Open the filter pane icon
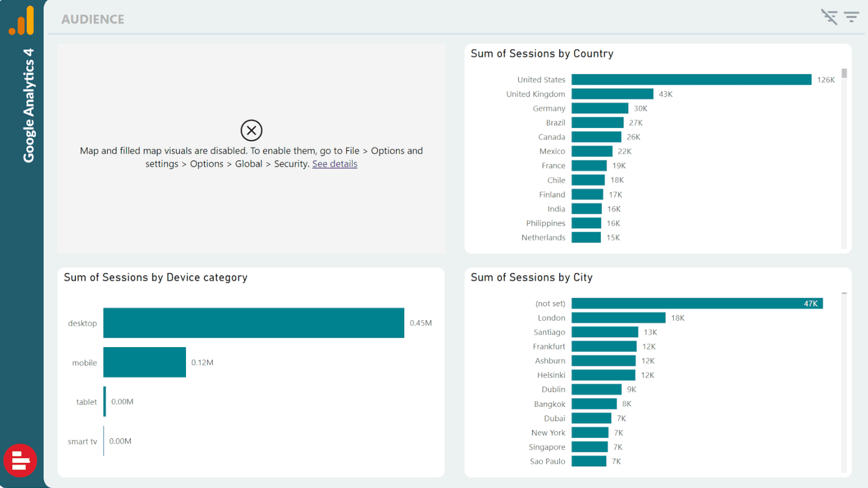Image resolution: width=868 pixels, height=488 pixels. pos(851,17)
